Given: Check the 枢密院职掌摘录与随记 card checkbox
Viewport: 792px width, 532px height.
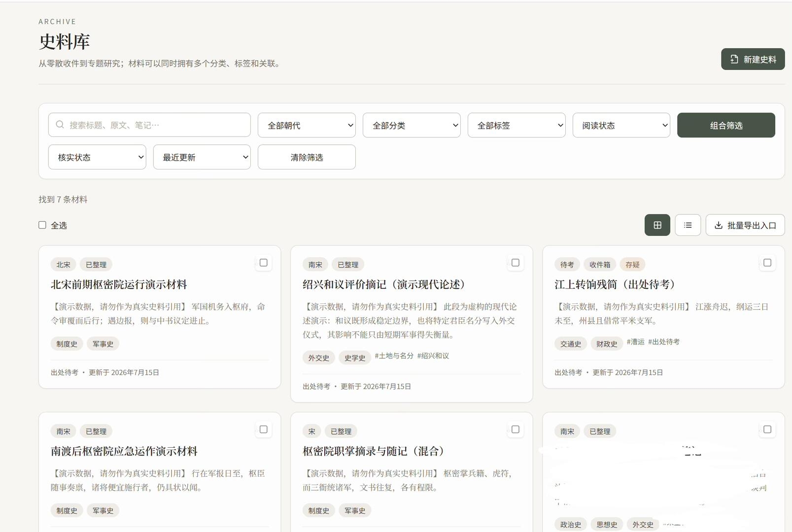Looking at the screenshot, I should 516,430.
